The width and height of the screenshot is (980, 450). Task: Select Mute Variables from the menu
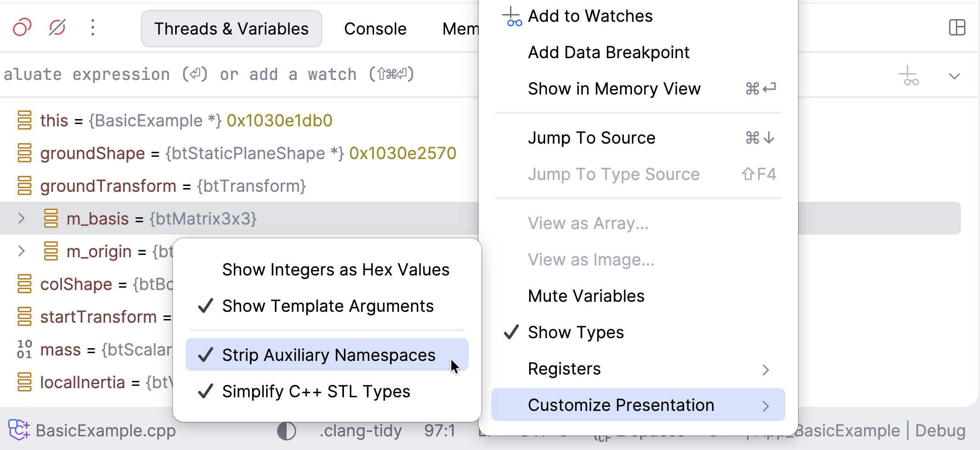coord(586,295)
